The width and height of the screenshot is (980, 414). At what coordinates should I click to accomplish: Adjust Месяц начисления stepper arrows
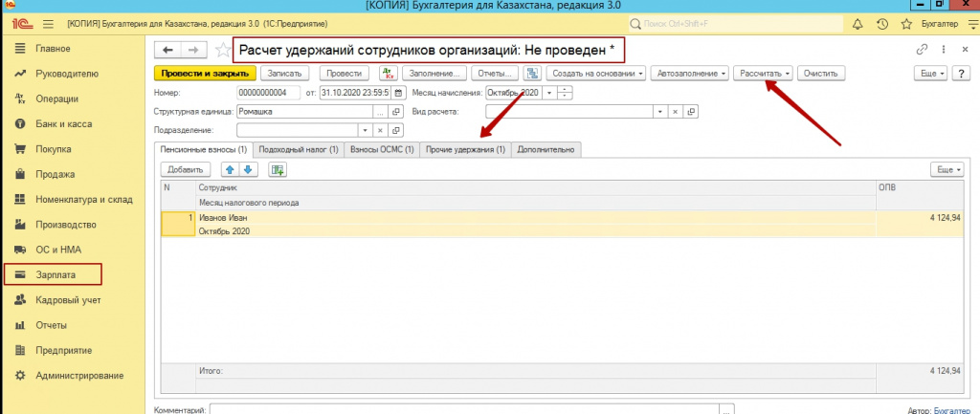pyautogui.click(x=565, y=93)
